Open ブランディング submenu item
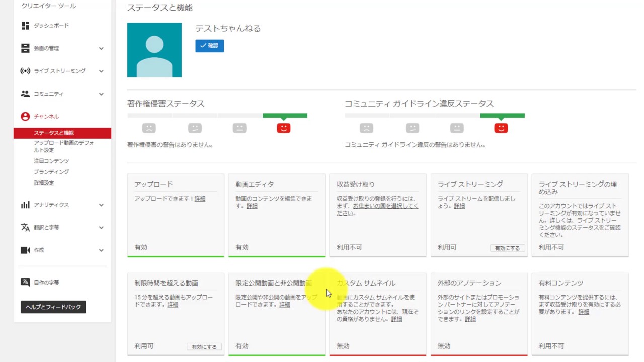The image size is (644, 362). (51, 172)
